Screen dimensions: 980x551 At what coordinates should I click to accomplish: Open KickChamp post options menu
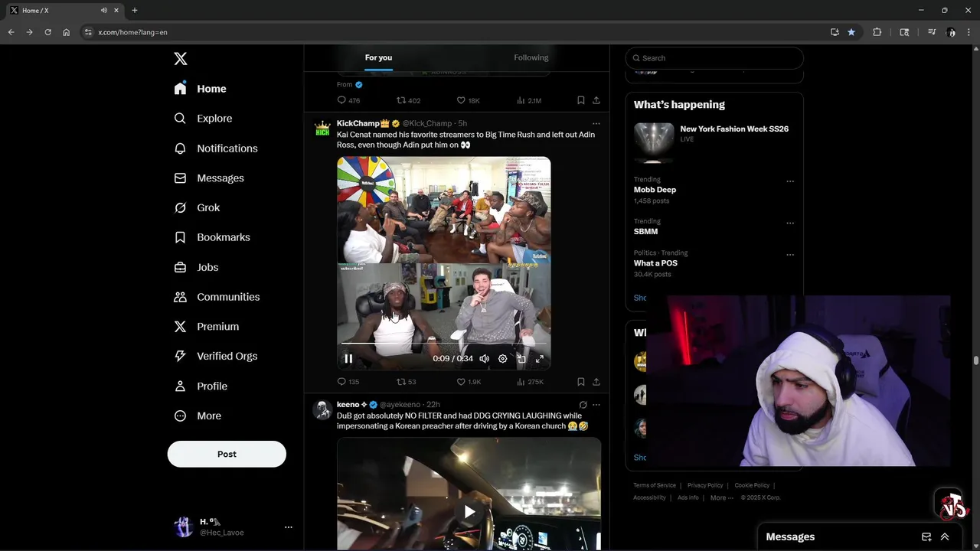click(596, 123)
